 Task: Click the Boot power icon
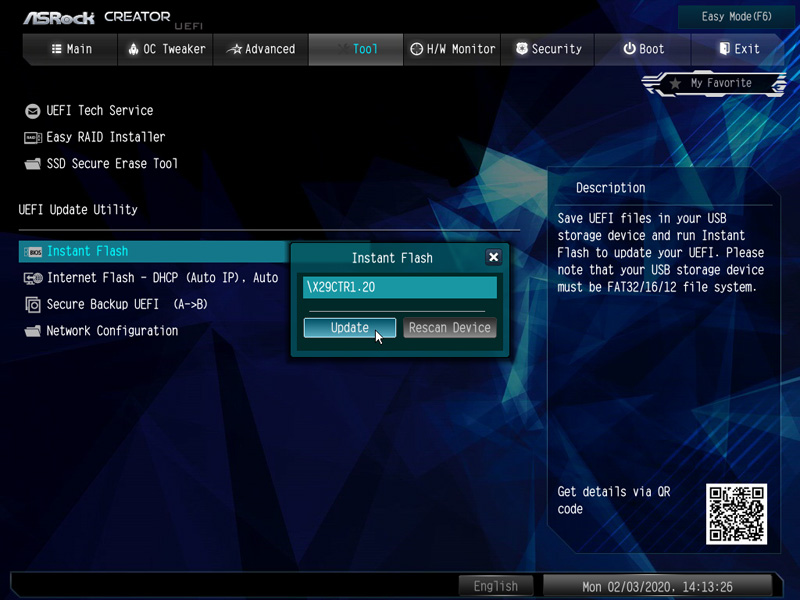[x=630, y=49]
